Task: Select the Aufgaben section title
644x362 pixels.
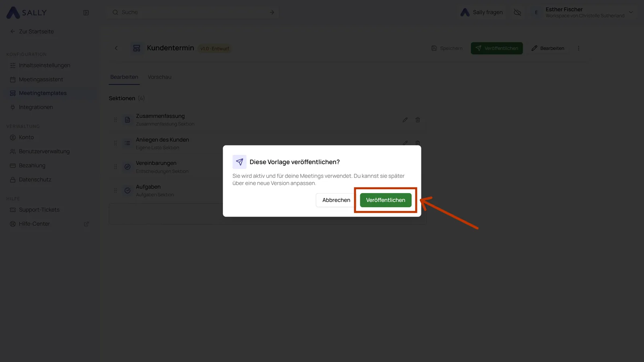Action: 148,187
